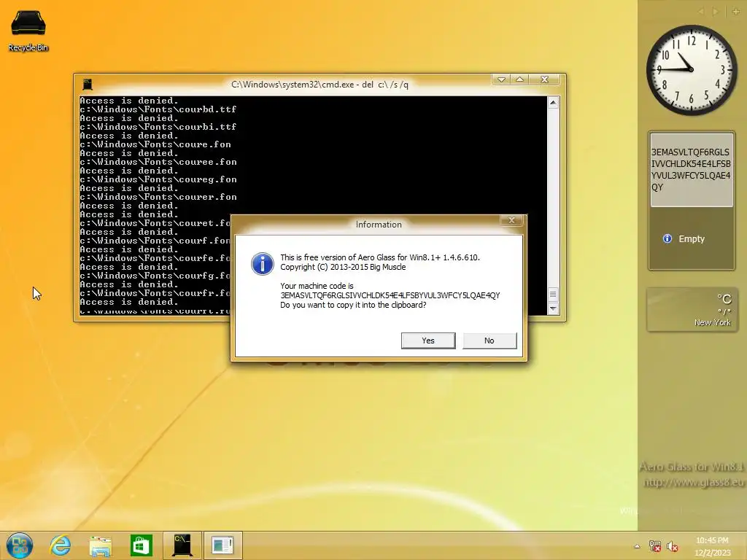Screen dimensions: 747x560
Task: Click Yes to copy machine code
Action: pos(428,341)
